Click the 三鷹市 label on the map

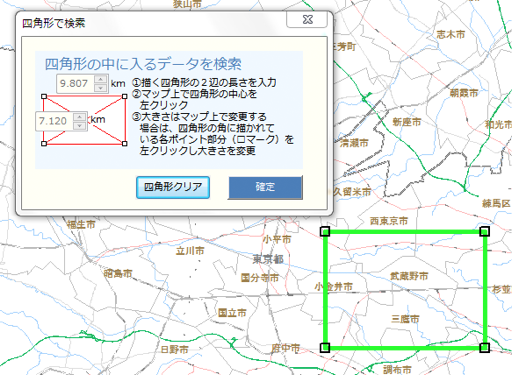click(x=405, y=319)
